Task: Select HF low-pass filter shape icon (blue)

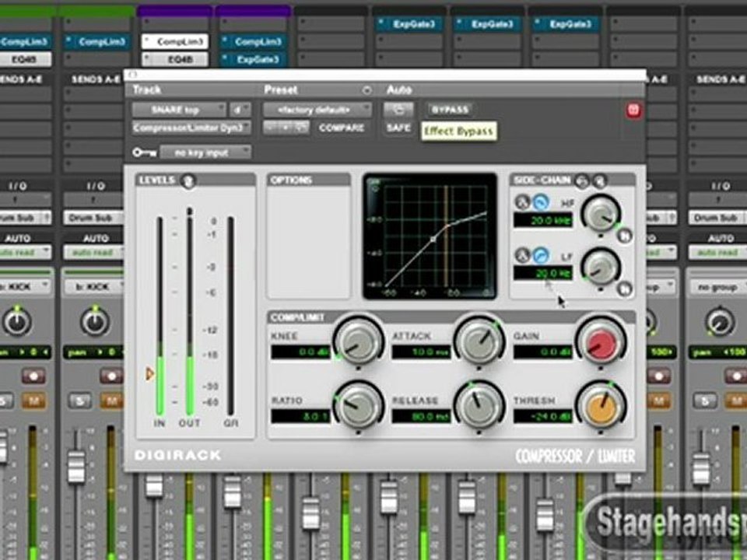Action: 540,202
